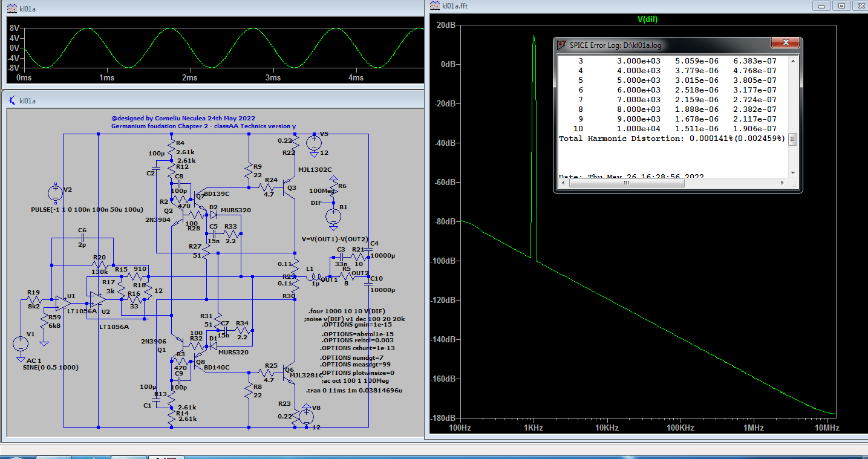The width and height of the screenshot is (868, 459).
Task: Click the Error Log horizontal scrollbar thumb
Action: 626,183
